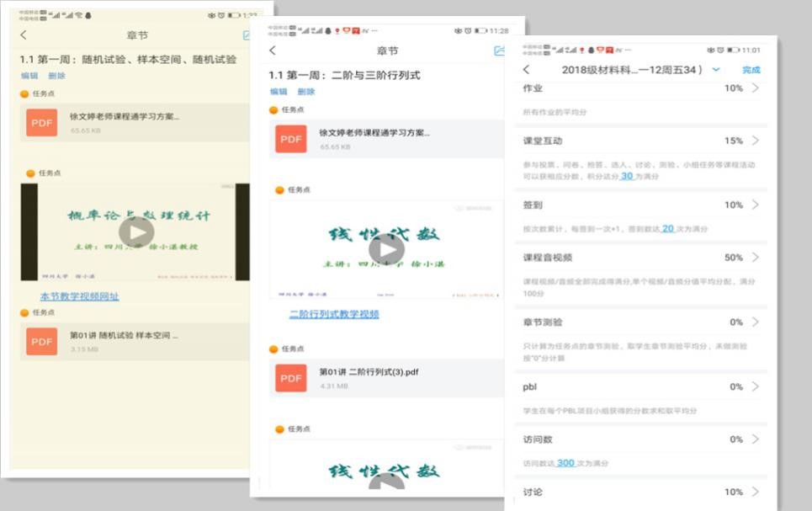Click 完成 to finish weight settings

[x=751, y=70]
